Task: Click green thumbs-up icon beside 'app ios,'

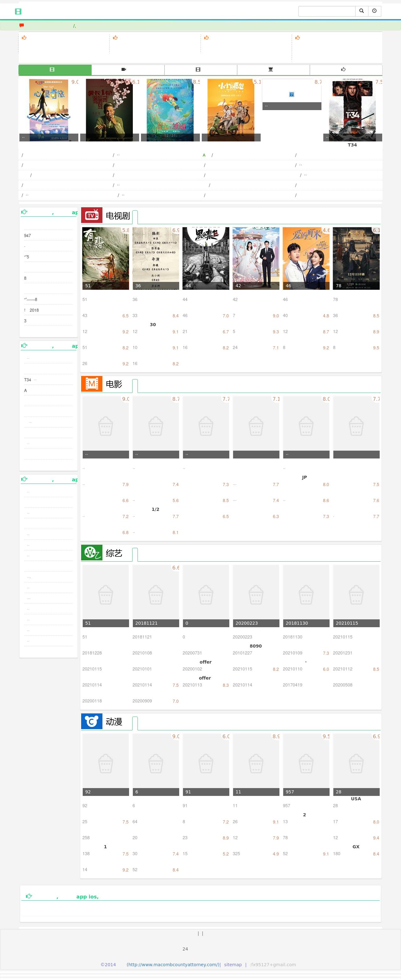Action: point(29,896)
